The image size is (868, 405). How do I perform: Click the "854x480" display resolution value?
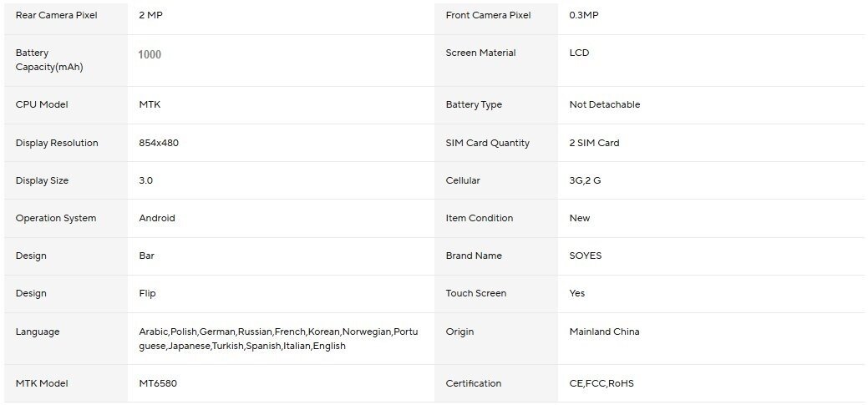coord(159,143)
